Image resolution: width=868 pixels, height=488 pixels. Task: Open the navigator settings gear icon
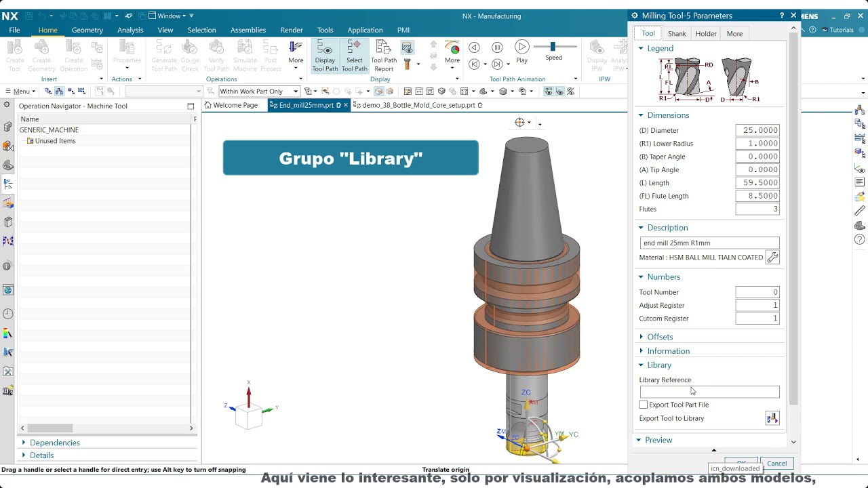click(x=7, y=104)
